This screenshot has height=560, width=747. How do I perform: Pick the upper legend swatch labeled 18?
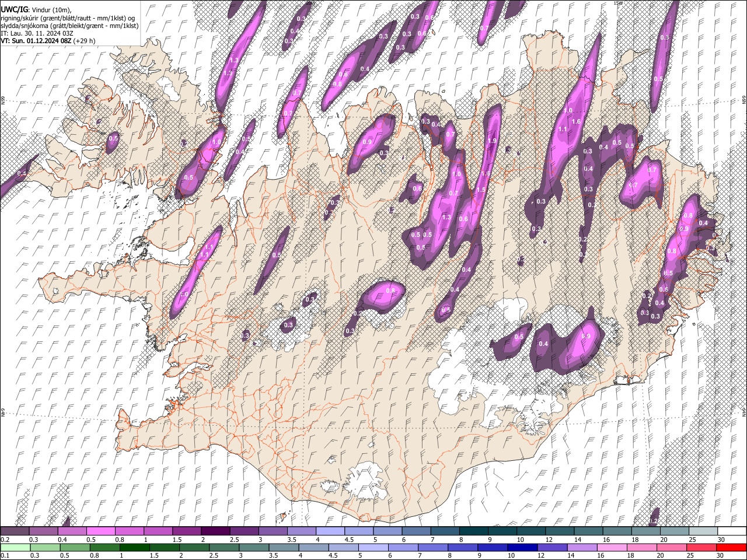(645, 531)
